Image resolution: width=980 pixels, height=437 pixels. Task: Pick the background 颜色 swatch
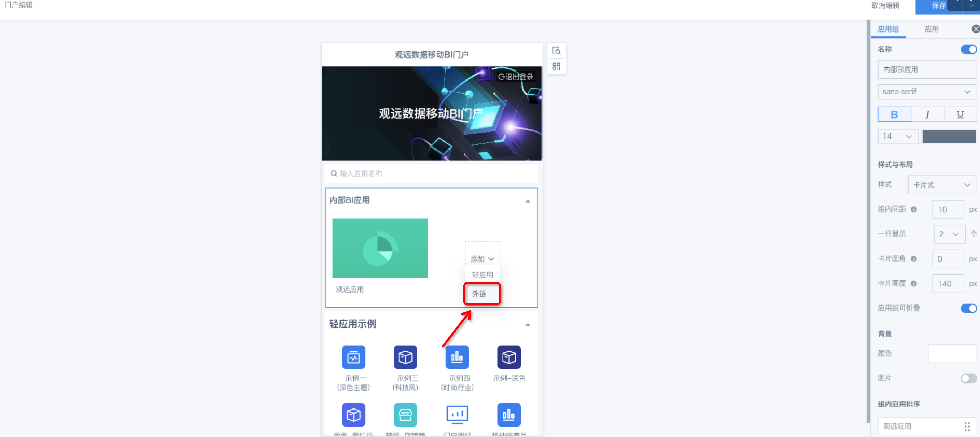pyautogui.click(x=952, y=354)
